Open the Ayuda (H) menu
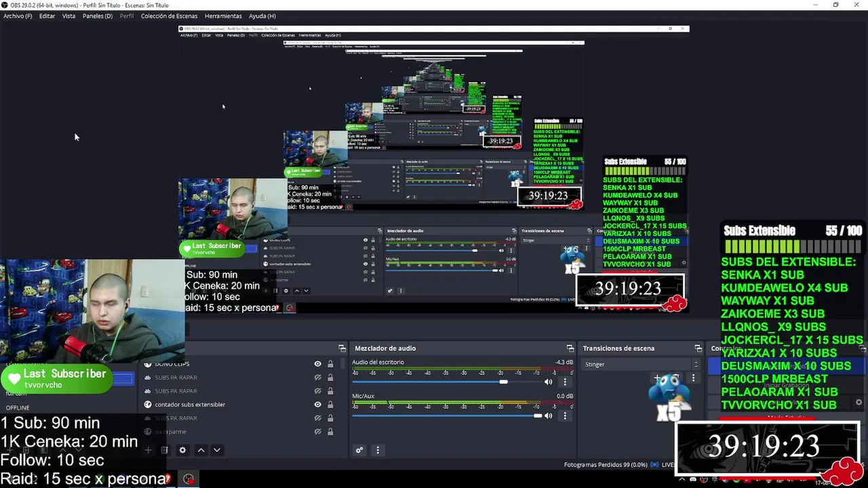 [x=262, y=16]
